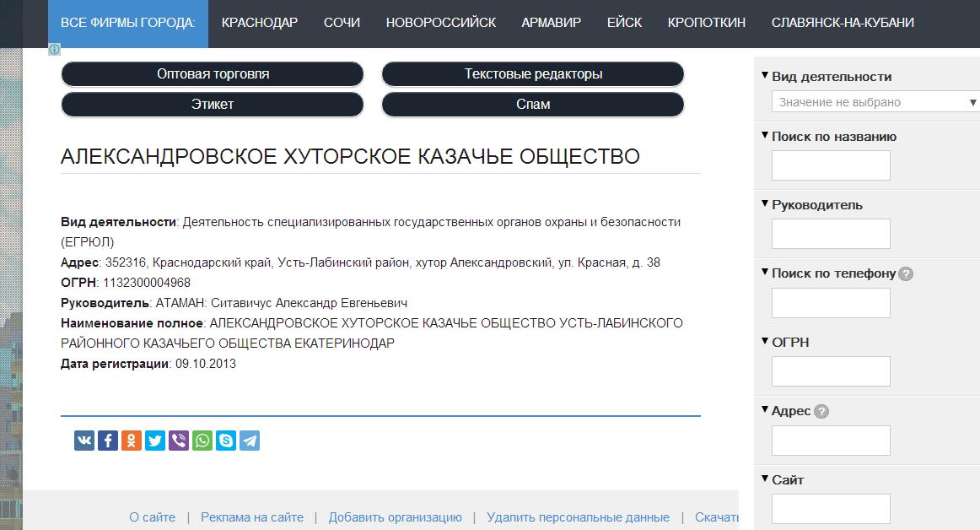Click the name Ситавичус Александр Евгеньевич
The image size is (980, 530).
click(309, 303)
